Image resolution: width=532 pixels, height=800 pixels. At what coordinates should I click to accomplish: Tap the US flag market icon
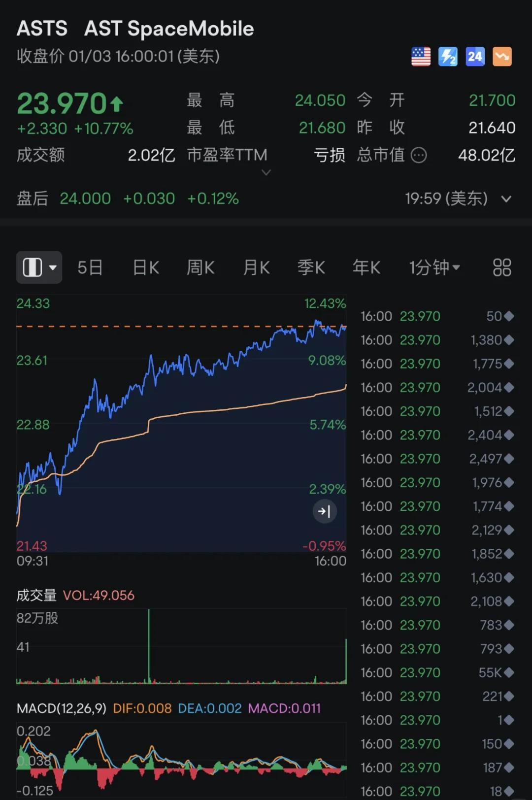coord(421,57)
